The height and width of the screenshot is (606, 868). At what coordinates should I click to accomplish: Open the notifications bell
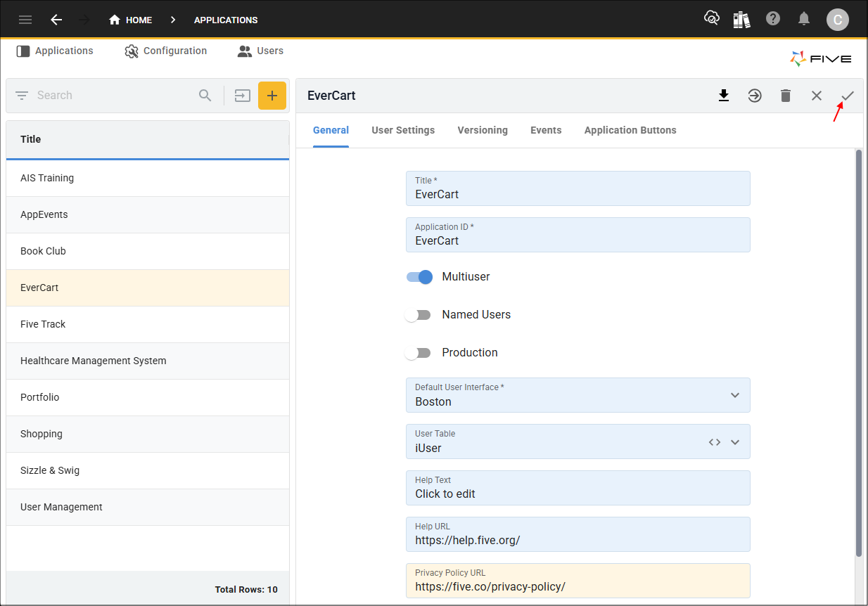pos(804,19)
